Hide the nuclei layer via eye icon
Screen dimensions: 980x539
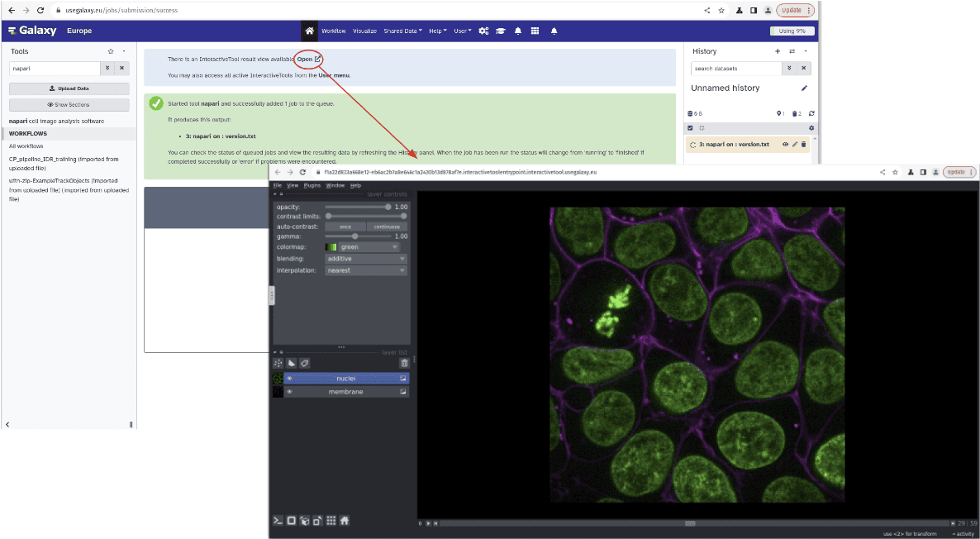point(289,379)
